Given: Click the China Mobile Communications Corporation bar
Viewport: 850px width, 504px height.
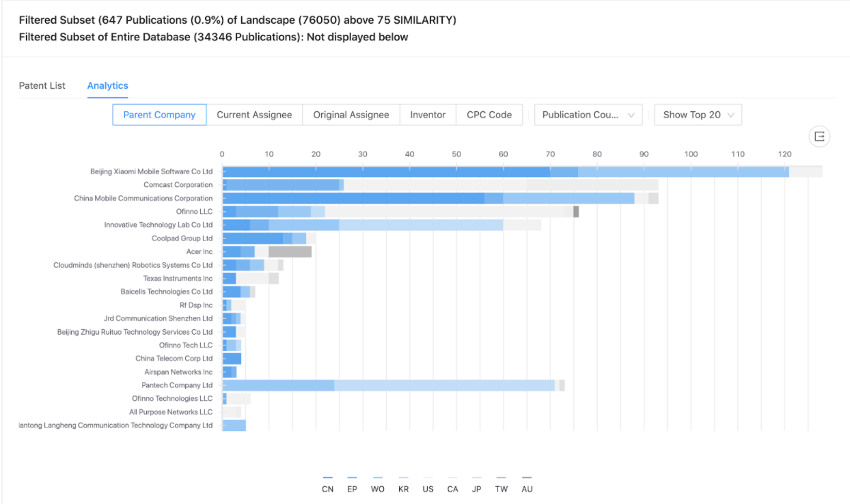Looking at the screenshot, I should point(440,198).
